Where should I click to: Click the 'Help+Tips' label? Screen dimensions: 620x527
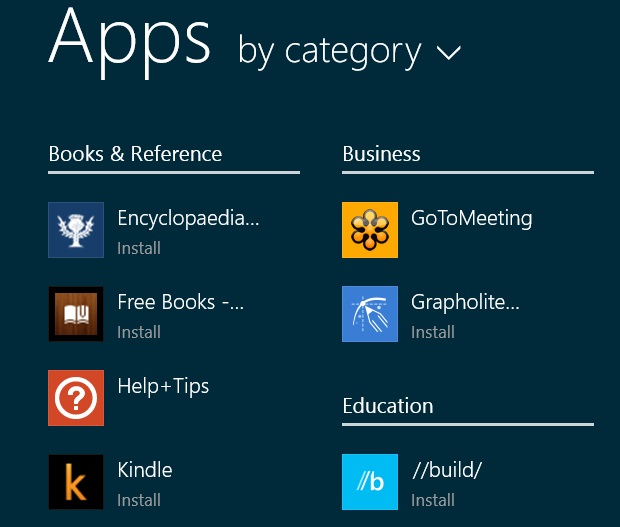(x=163, y=386)
